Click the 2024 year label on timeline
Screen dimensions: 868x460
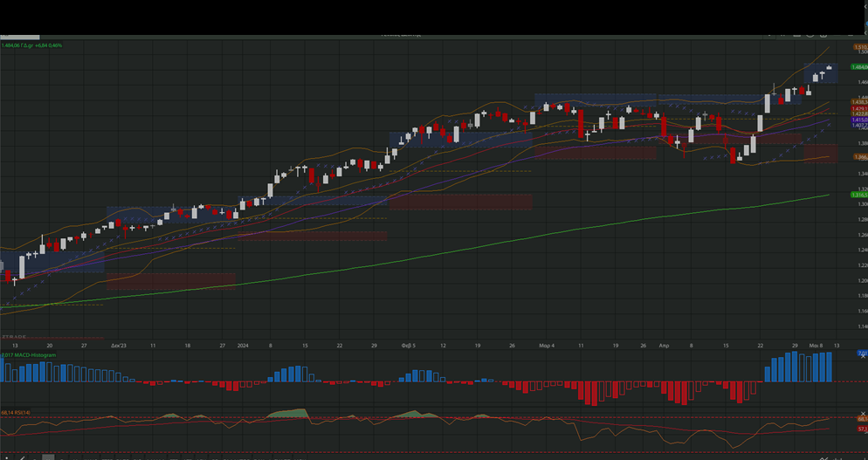(x=243, y=346)
